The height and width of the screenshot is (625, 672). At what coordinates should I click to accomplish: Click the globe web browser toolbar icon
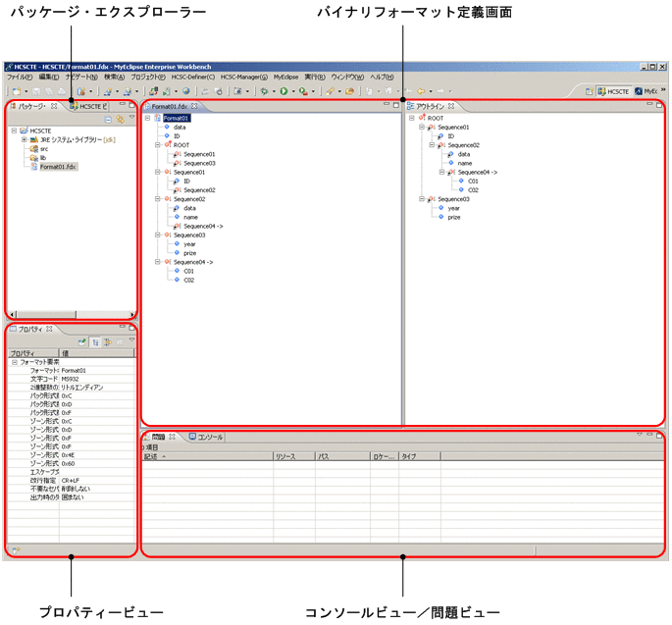tap(186, 91)
